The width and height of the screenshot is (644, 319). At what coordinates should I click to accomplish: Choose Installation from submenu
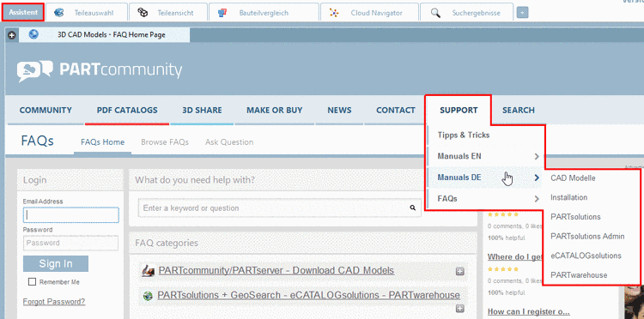pyautogui.click(x=568, y=197)
